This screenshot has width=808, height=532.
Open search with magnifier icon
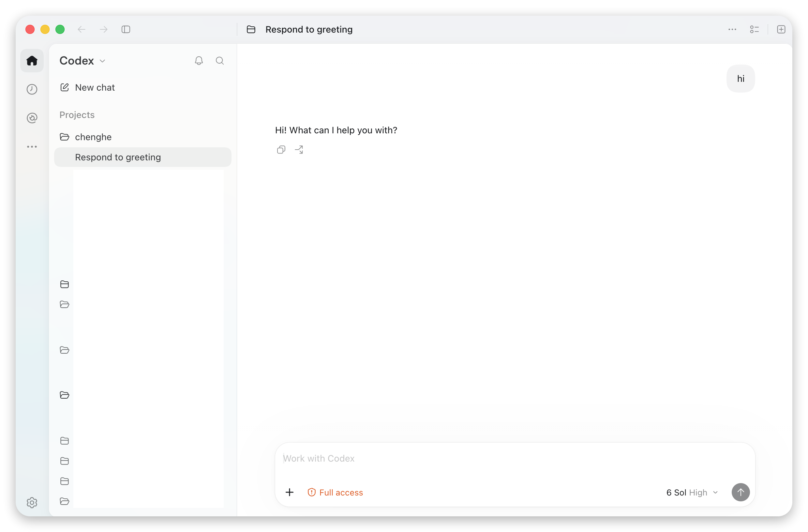[220, 61]
